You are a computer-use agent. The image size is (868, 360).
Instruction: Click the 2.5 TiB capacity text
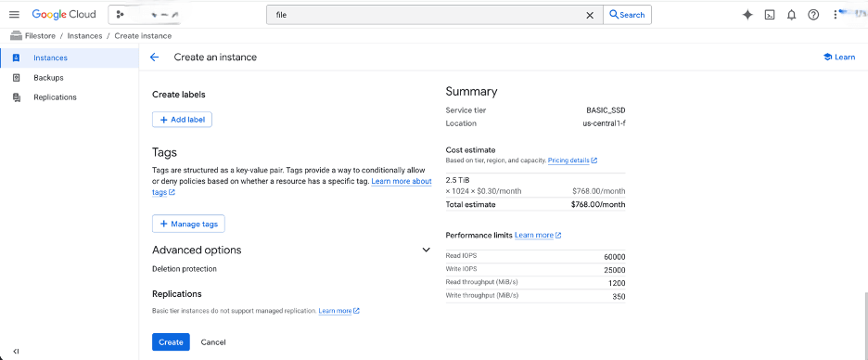(458, 180)
